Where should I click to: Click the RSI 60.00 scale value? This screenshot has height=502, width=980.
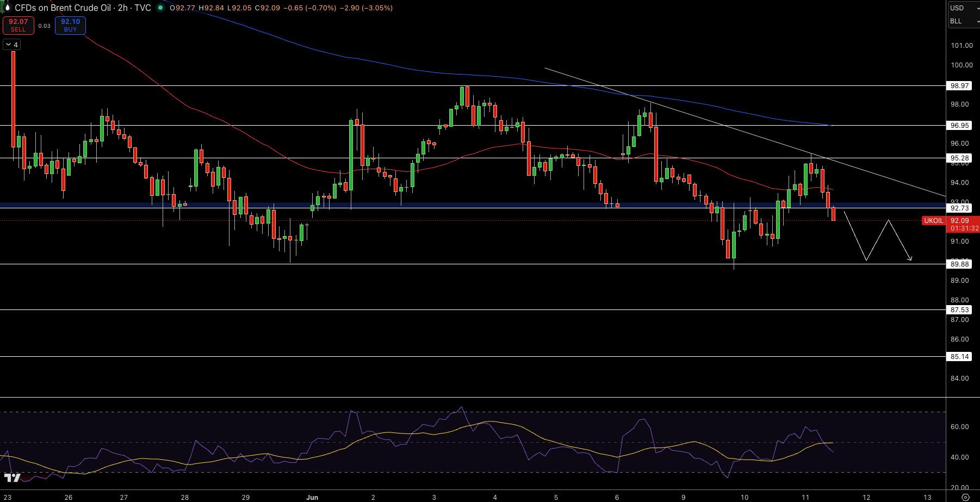(959, 427)
